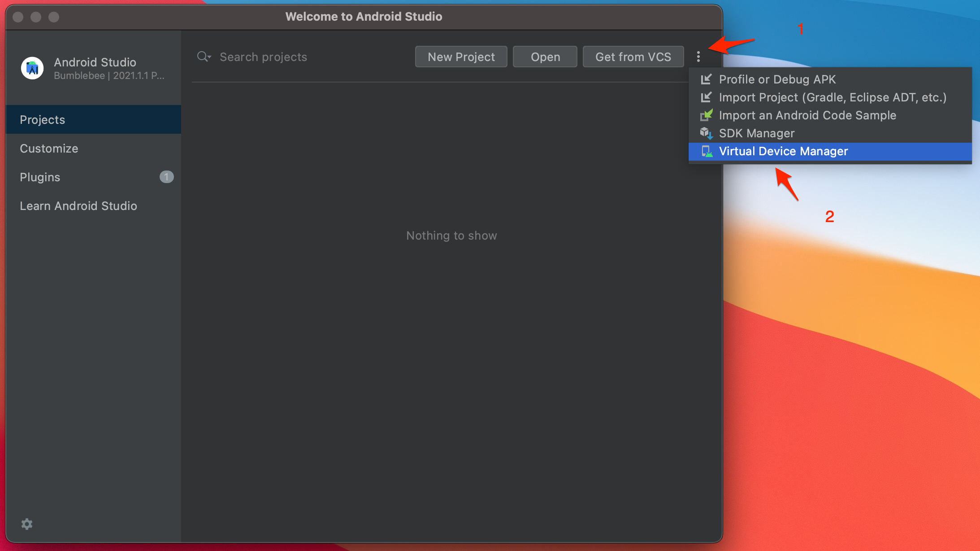
Task: Click the Import Android Code Sample icon
Action: click(706, 115)
